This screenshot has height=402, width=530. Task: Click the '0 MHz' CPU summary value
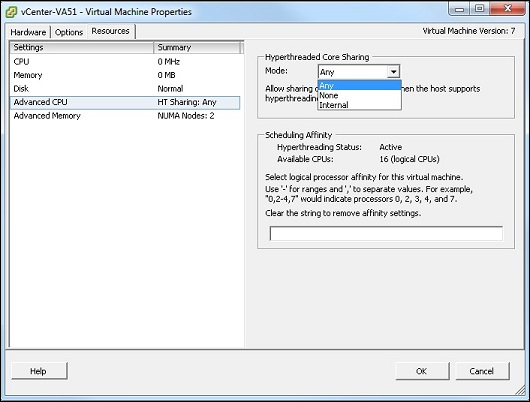pos(169,62)
